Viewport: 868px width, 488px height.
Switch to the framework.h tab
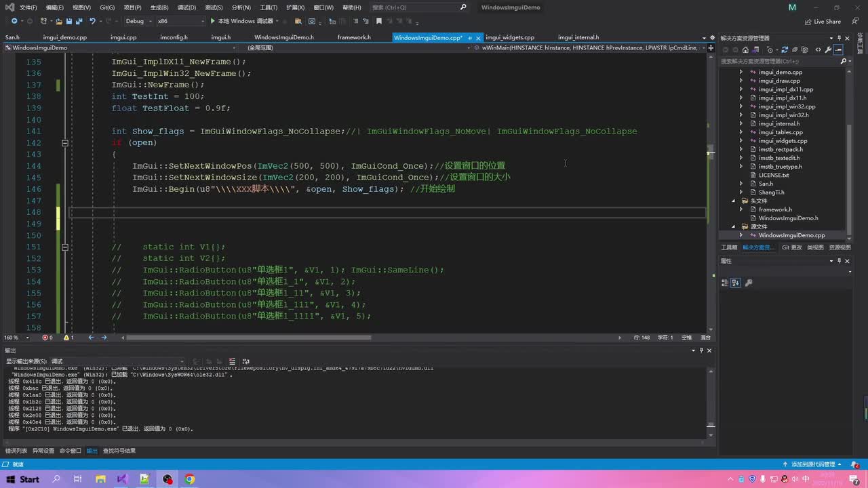(x=354, y=37)
